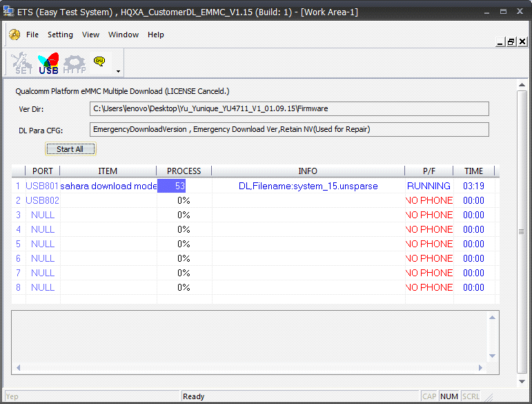Open the SET configuration tool
The image size is (532, 404).
(21, 63)
